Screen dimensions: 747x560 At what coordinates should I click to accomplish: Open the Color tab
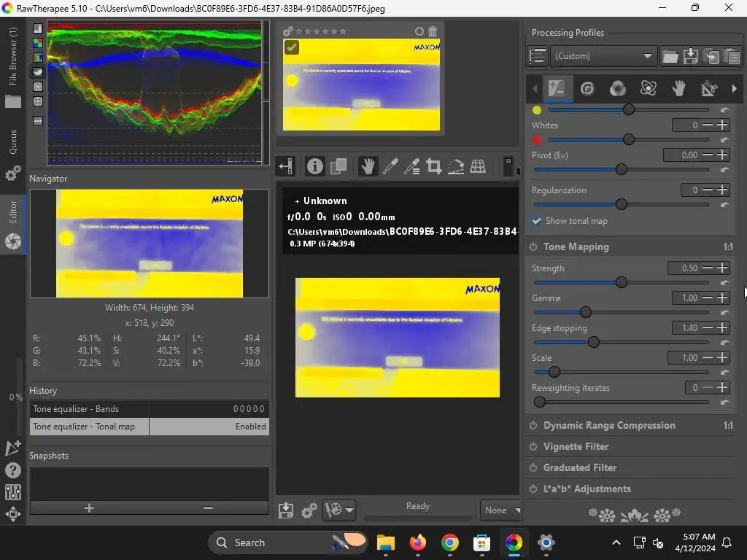coord(617,88)
